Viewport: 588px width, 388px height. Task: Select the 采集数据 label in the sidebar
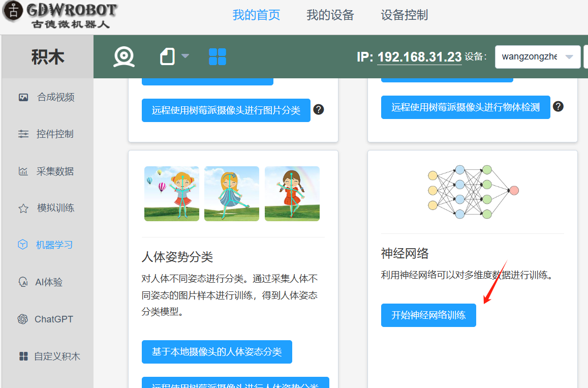coord(55,171)
